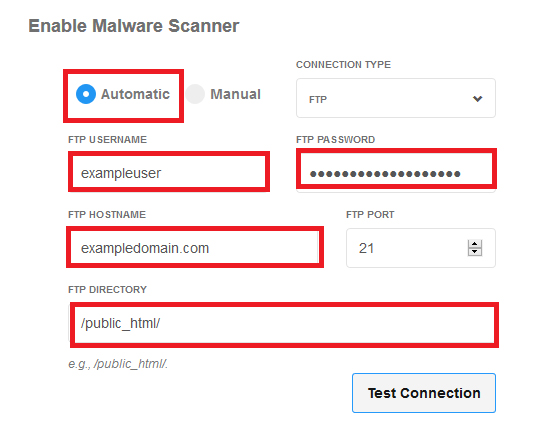This screenshot has width=546, height=439.
Task: Decrease FTP port with down arrow
Action: (x=475, y=252)
